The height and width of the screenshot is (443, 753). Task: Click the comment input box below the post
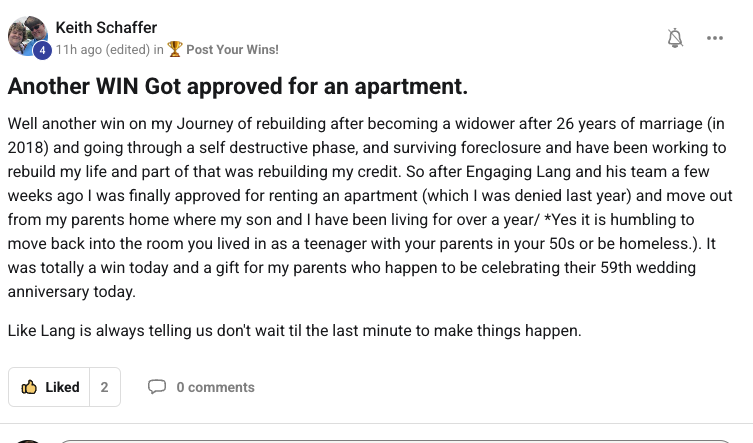[x=400, y=440]
